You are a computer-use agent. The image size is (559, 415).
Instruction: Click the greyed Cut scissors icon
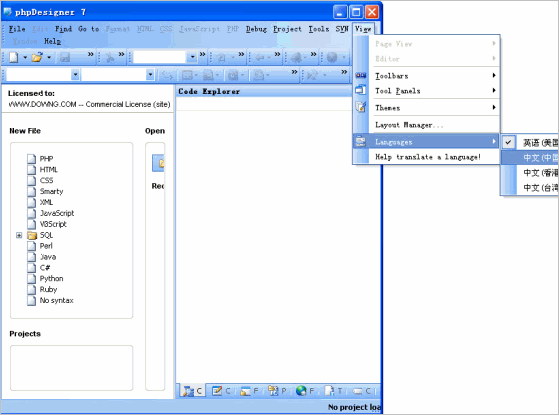[110, 57]
